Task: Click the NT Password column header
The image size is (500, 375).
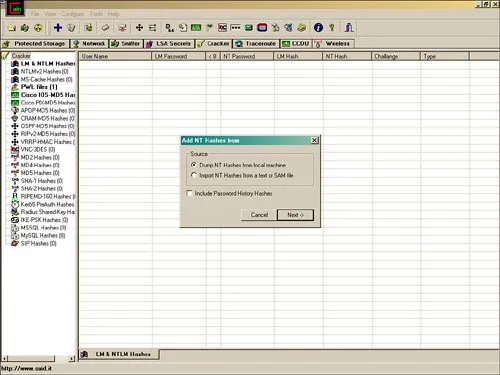Action: click(247, 56)
